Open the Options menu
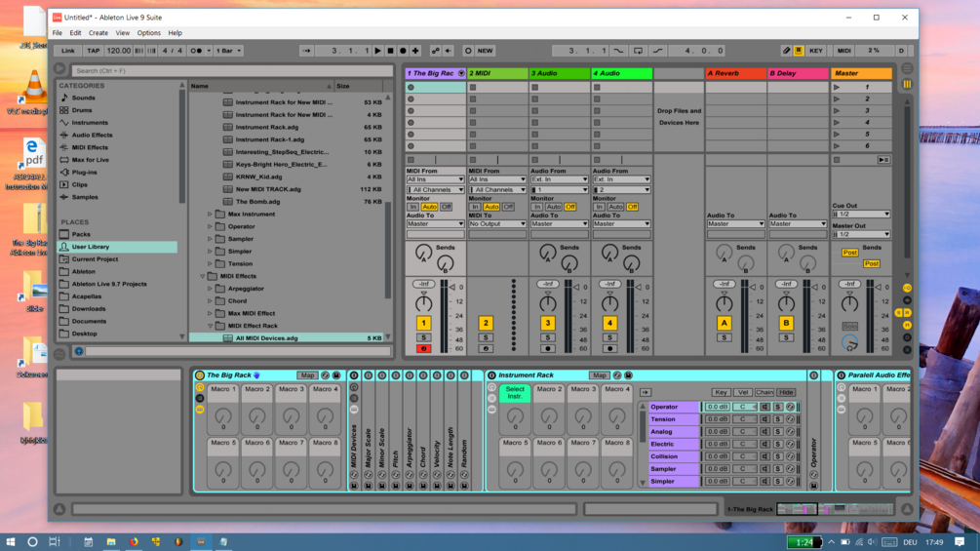This screenshot has height=551, width=980. [149, 32]
